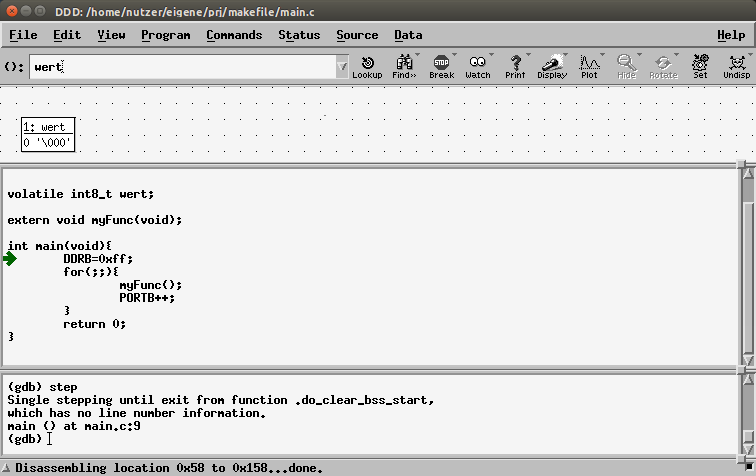Click the source line 'return 0;'
756x476 pixels.
(x=94, y=324)
